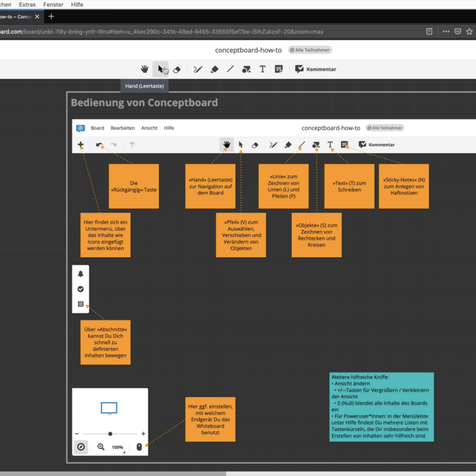This screenshot has height=476, width=476.
Task: Click Kommentar in the embedded toolbar image
Action: pyautogui.click(x=377, y=145)
